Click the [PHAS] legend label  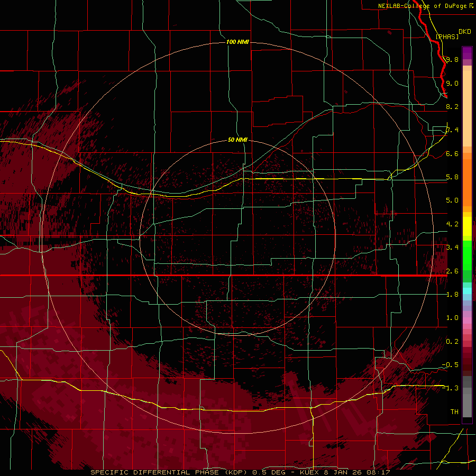447,36
